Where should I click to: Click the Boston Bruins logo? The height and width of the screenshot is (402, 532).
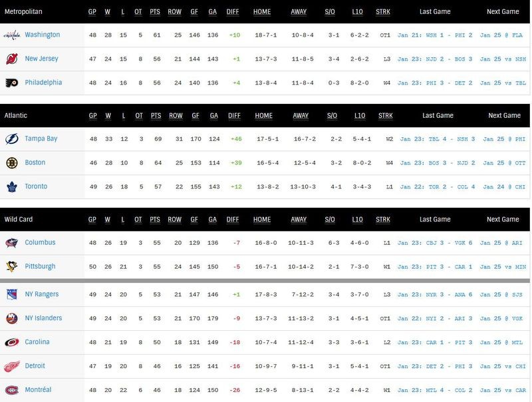tap(13, 162)
